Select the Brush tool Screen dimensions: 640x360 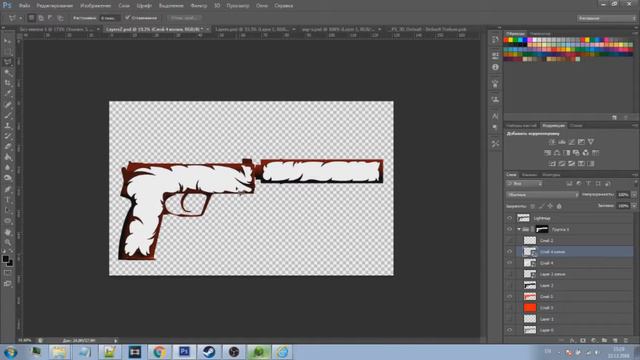coord(8,115)
